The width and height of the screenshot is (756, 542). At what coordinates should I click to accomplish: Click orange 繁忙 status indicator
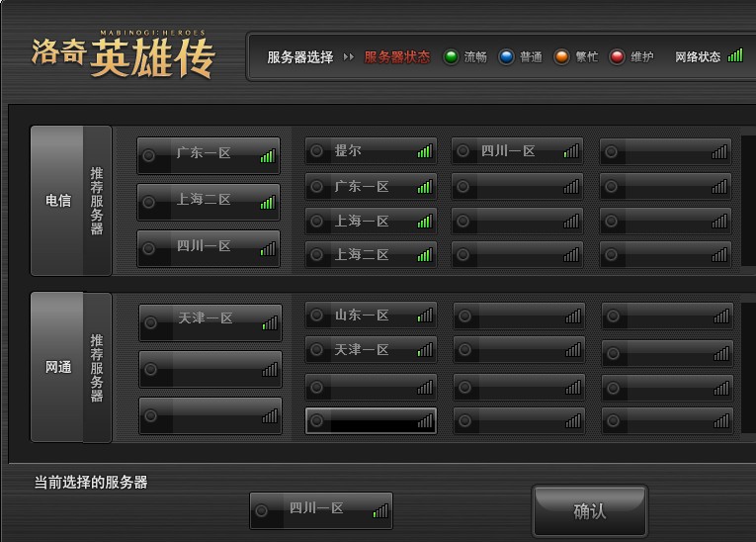pos(561,57)
